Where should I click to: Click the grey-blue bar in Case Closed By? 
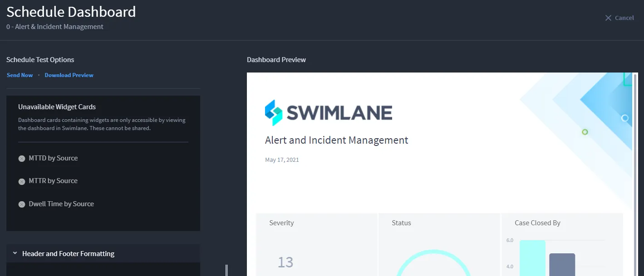pyautogui.click(x=562, y=265)
